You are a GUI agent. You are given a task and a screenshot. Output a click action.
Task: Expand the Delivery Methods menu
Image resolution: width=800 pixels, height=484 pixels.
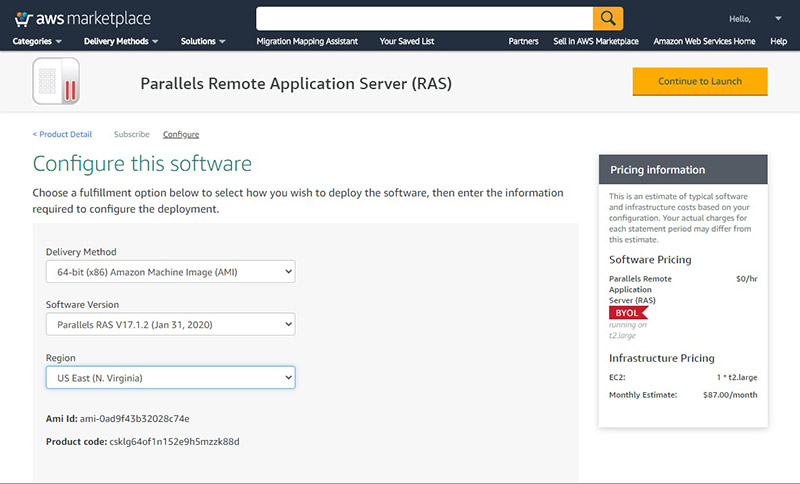coord(121,41)
